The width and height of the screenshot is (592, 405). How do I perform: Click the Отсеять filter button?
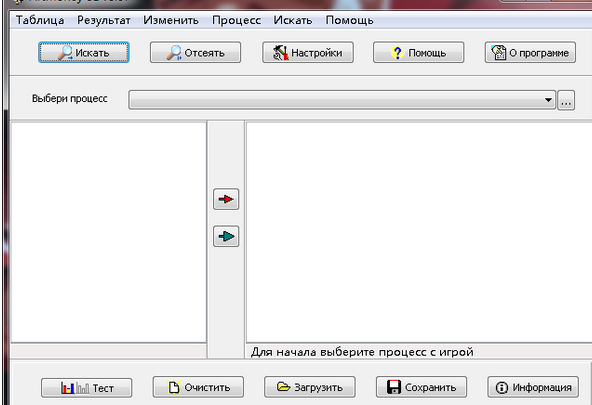click(x=195, y=52)
